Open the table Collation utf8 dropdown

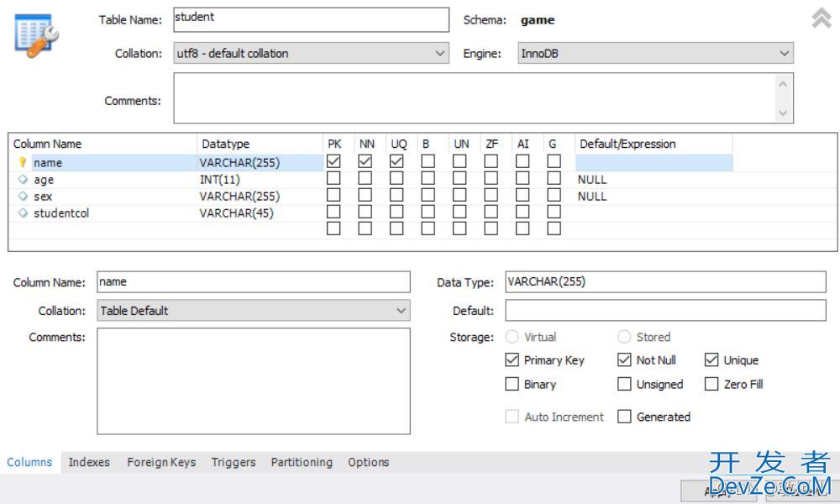[311, 53]
